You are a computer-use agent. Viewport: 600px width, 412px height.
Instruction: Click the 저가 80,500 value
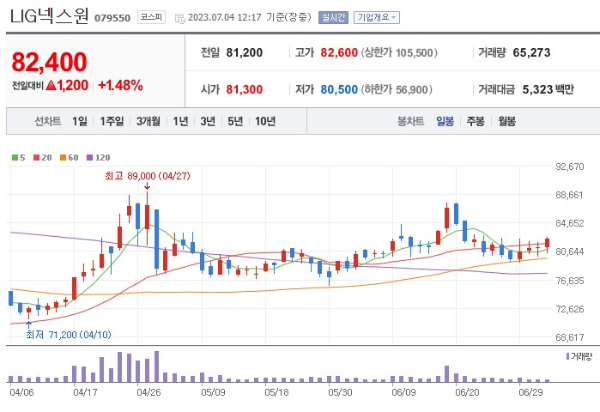(x=339, y=90)
